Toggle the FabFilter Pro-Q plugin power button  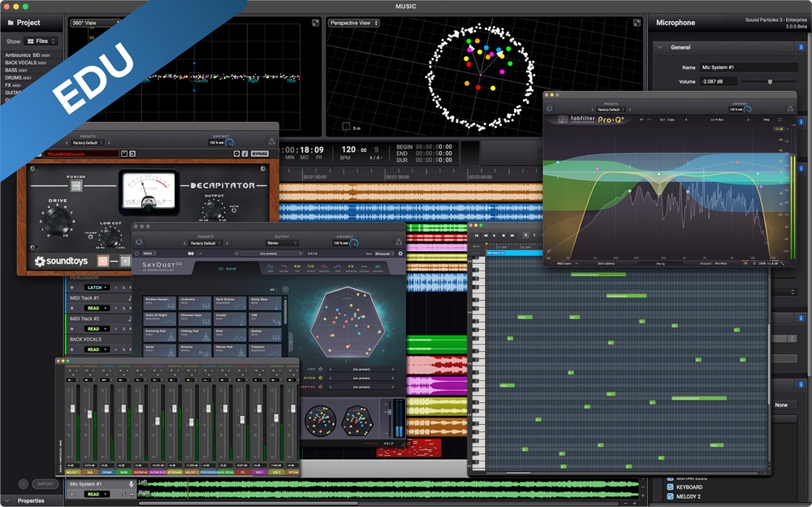pos(549,109)
